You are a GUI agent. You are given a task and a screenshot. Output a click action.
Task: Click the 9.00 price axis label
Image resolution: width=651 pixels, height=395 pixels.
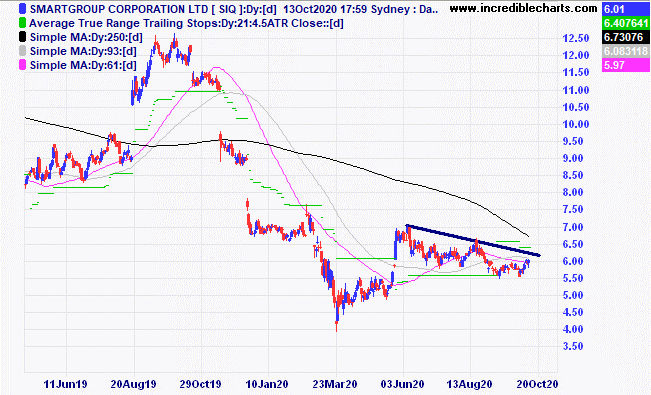coord(573,158)
